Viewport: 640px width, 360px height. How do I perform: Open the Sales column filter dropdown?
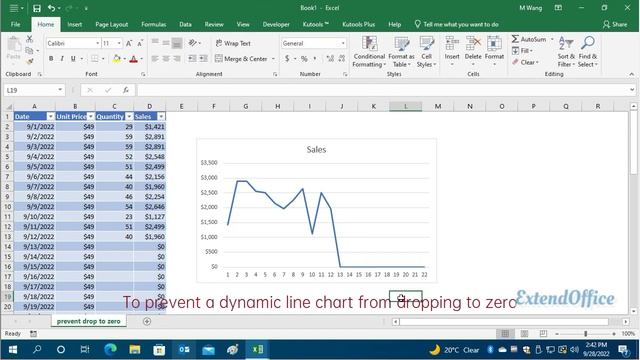point(161,117)
